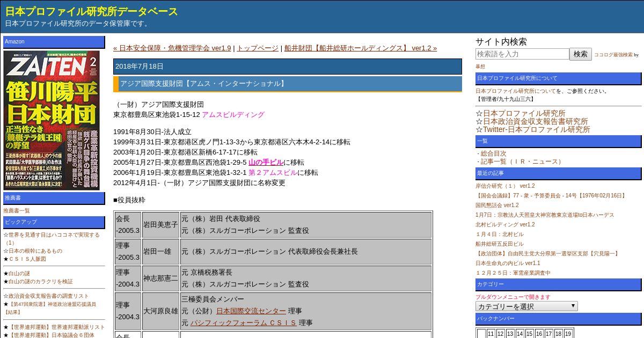Open パシフィックフォーラムＣＳＩＳ link

(x=243, y=323)
